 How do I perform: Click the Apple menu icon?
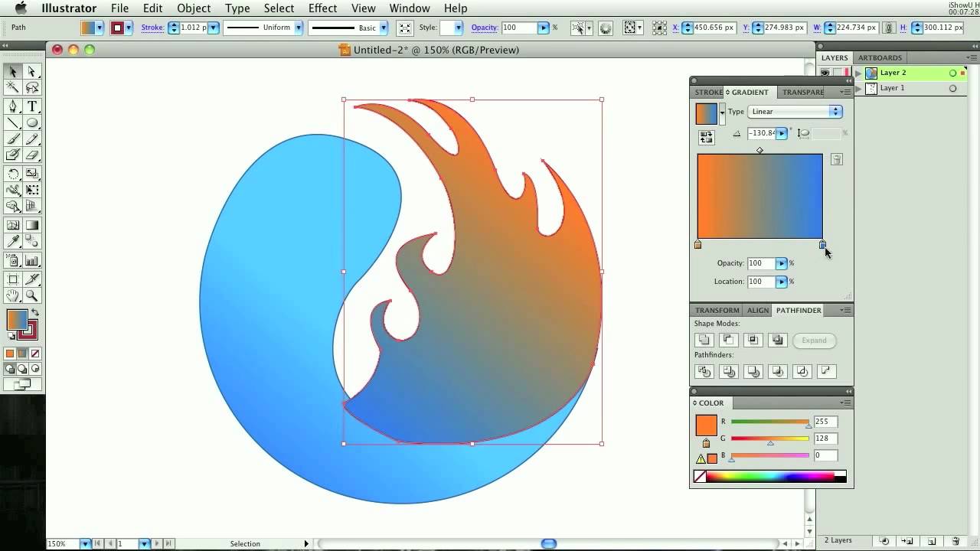21,8
